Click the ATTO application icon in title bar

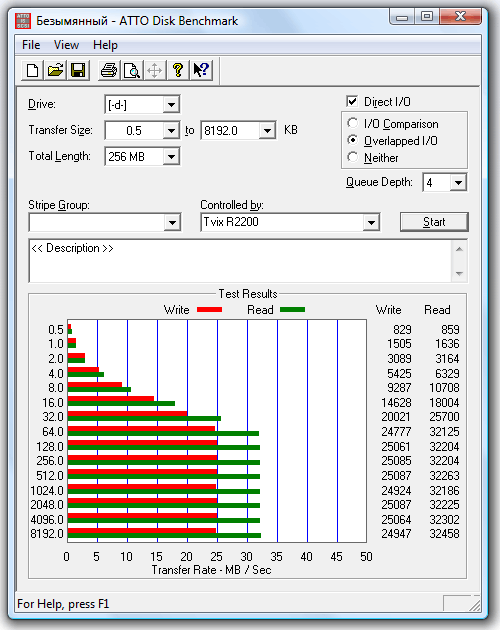pyautogui.click(x=23, y=20)
